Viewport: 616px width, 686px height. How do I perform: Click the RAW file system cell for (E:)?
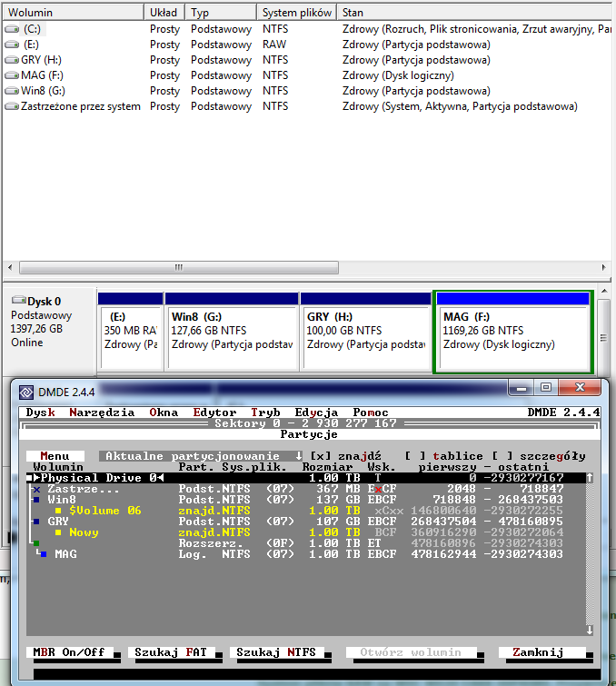click(x=274, y=45)
